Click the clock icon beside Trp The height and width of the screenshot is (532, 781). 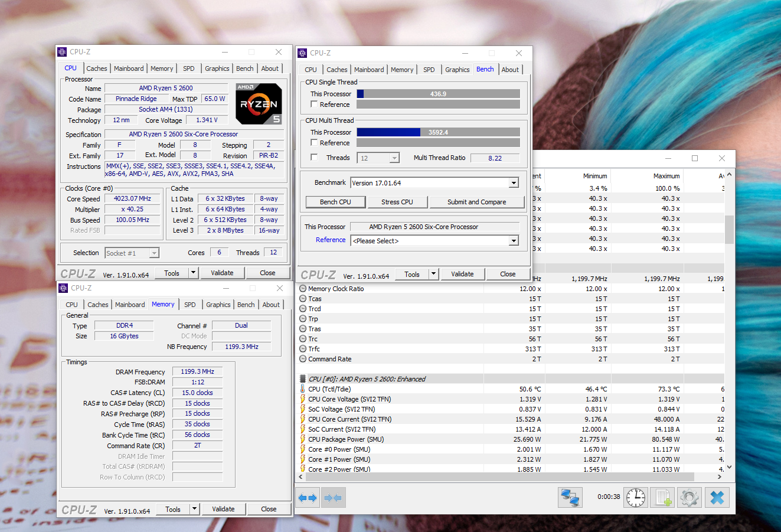(303, 319)
